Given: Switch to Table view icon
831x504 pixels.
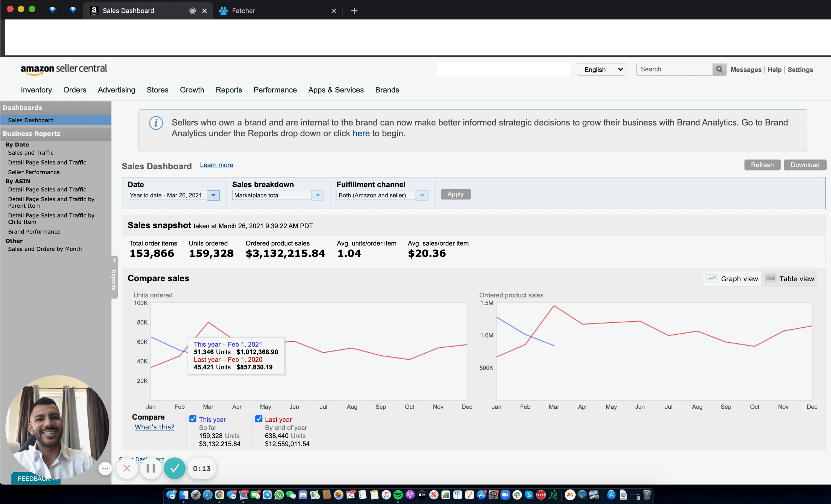Looking at the screenshot, I should tap(770, 279).
